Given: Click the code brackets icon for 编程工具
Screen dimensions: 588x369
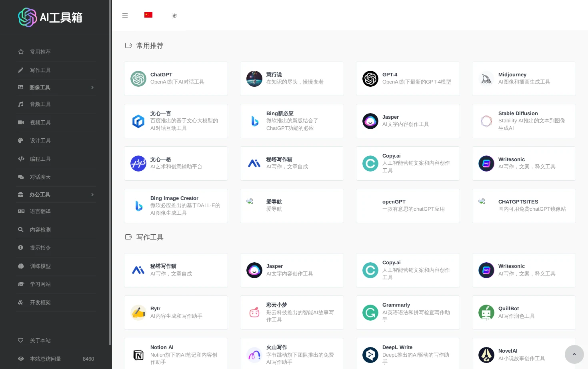Looking at the screenshot, I should click(21, 159).
